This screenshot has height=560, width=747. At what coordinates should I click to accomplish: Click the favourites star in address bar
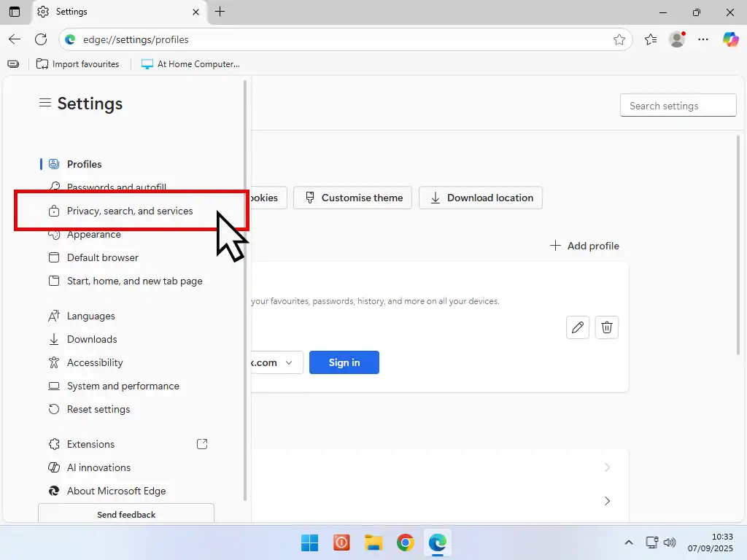click(619, 39)
